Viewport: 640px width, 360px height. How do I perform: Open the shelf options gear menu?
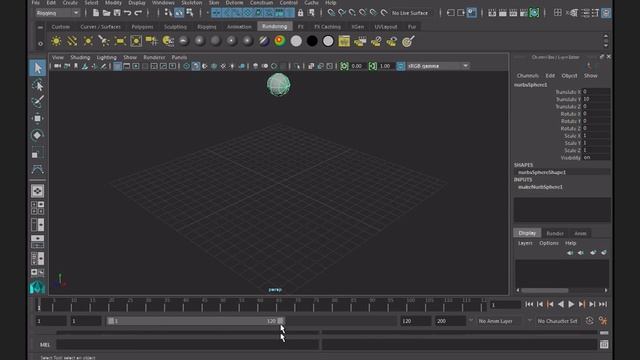tap(40, 43)
